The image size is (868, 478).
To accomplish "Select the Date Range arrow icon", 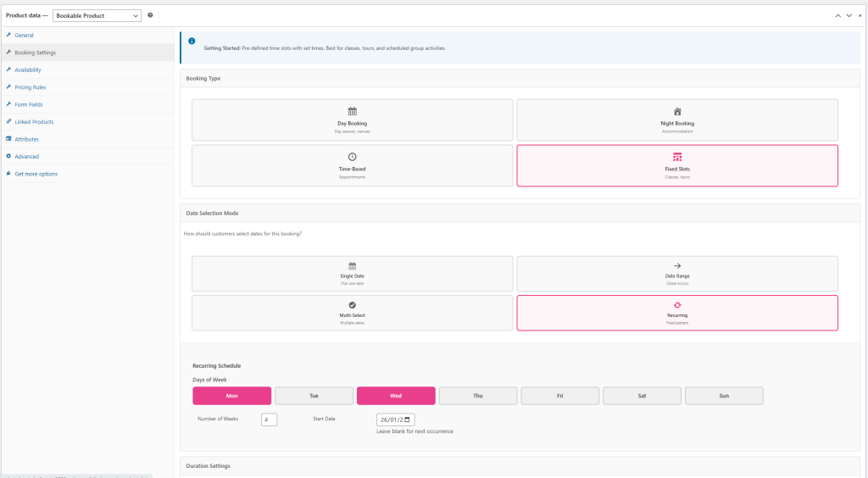I will coord(677,265).
